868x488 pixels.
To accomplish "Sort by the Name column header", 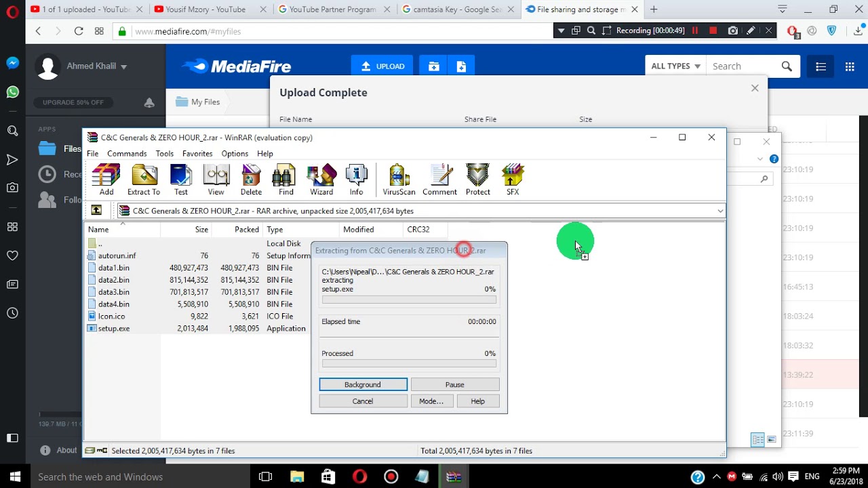I will 122,230.
